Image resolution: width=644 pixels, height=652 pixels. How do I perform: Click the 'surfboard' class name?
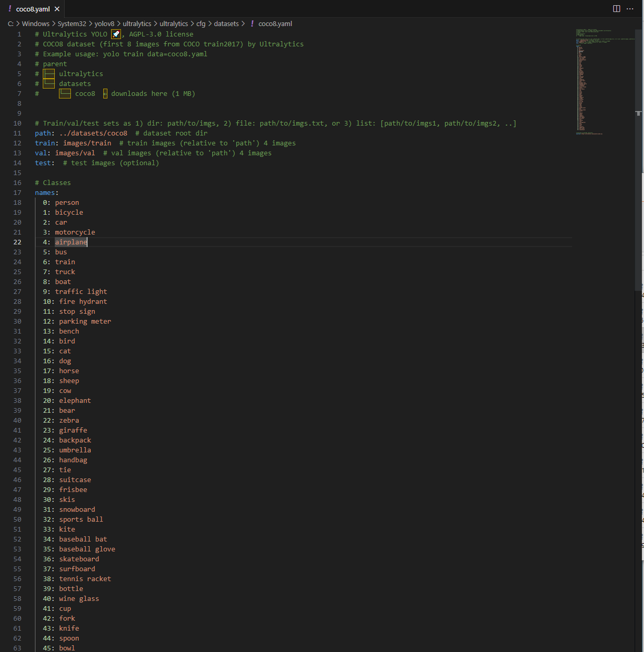point(77,569)
